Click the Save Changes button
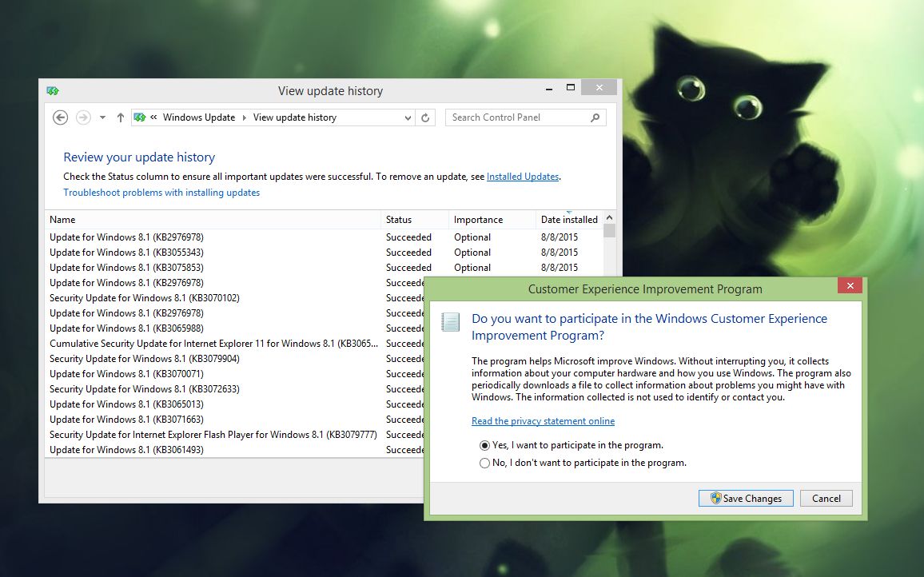Screen dimensions: 924x577 (x=746, y=498)
